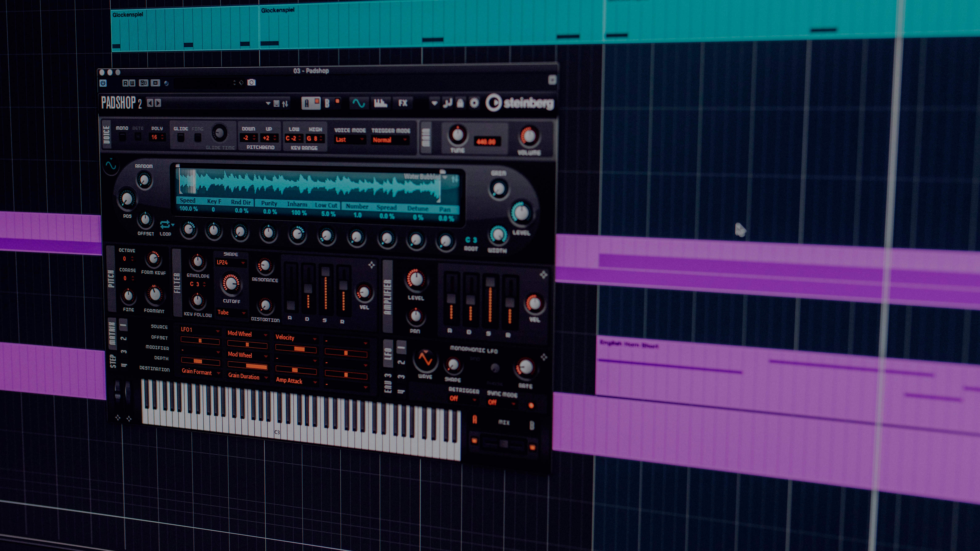Select the Matrix tab
Image resolution: width=980 pixels, height=551 pixels.
(x=112, y=334)
